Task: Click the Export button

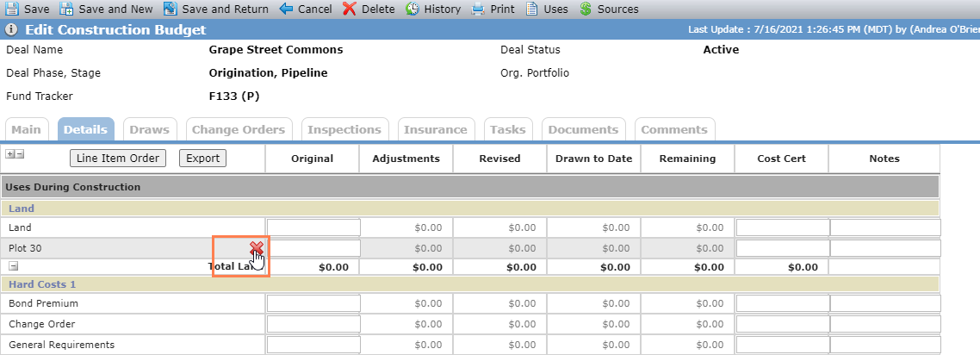Action: click(203, 159)
